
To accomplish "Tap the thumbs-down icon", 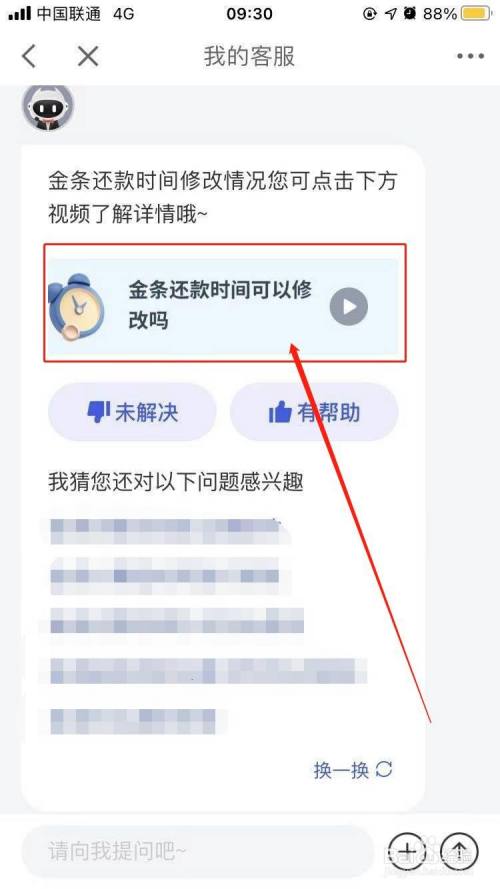I will tap(99, 412).
